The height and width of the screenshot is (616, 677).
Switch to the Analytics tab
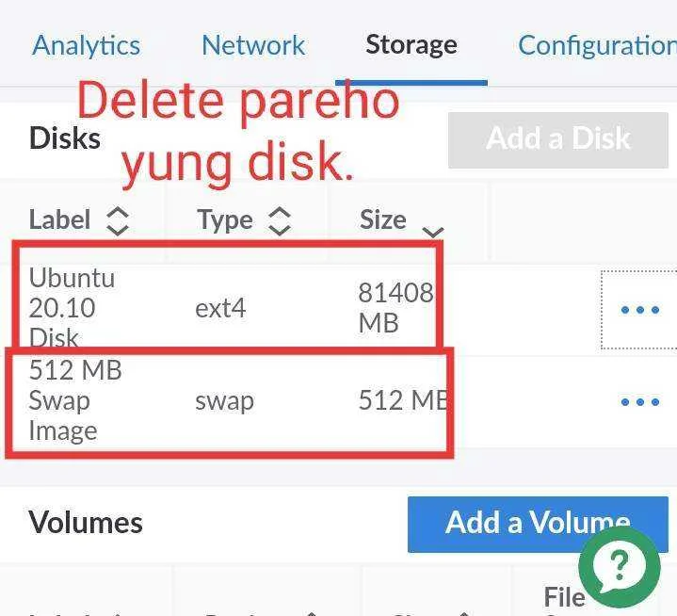(x=87, y=45)
